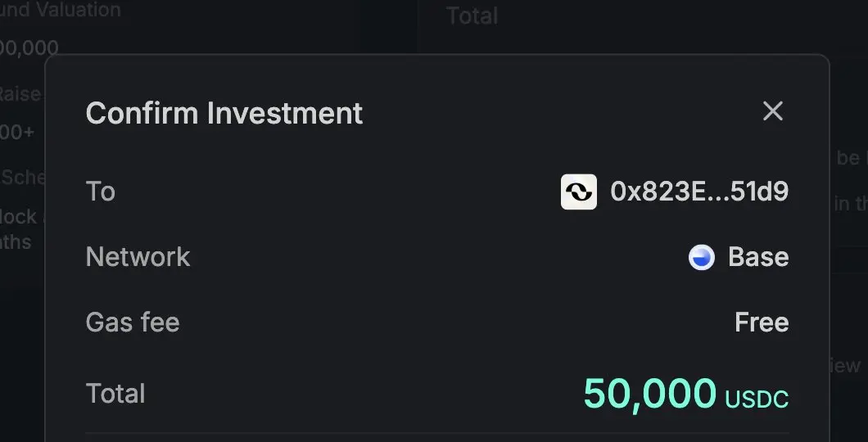Click the To row label
Image resolution: width=868 pixels, height=442 pixels.
click(100, 192)
